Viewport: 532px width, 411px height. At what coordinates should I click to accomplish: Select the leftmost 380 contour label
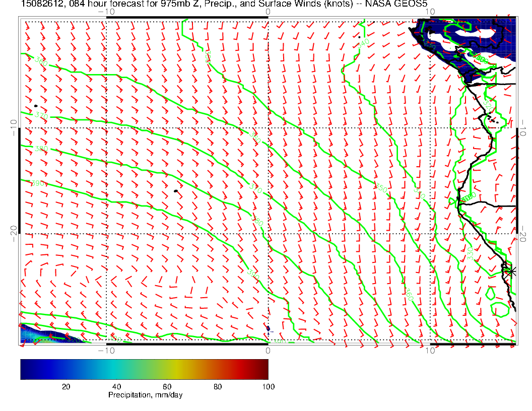pos(41,149)
